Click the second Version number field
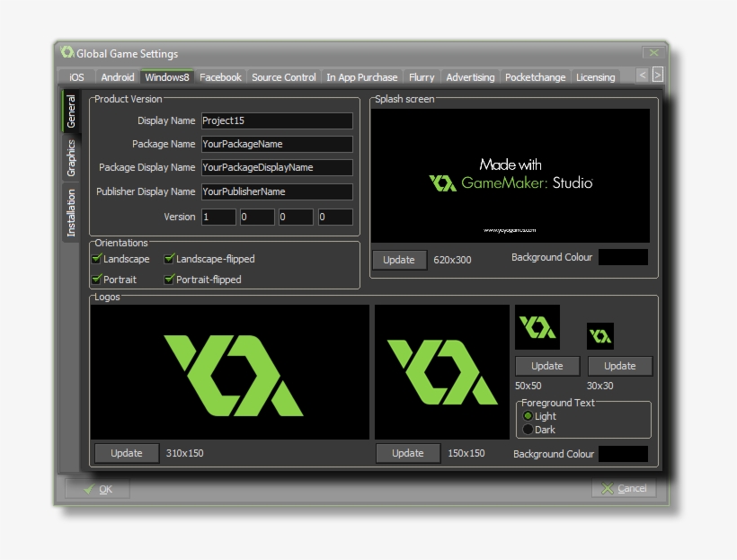Image resolution: width=737 pixels, height=560 pixels. (x=257, y=218)
